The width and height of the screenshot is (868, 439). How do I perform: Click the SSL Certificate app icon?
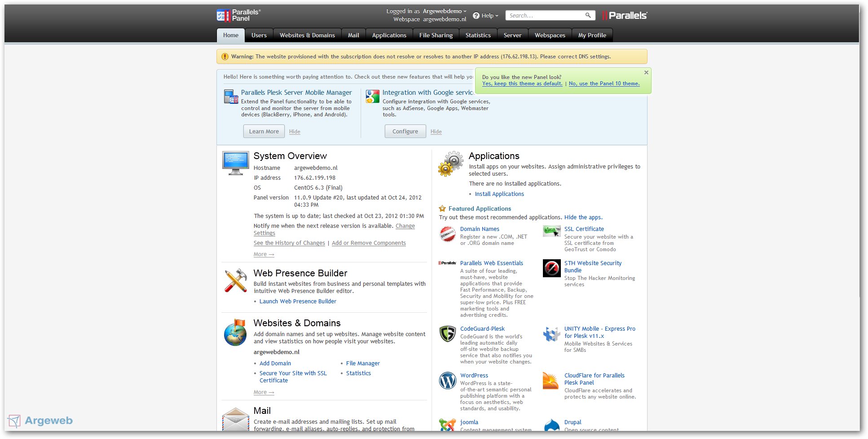(551, 231)
